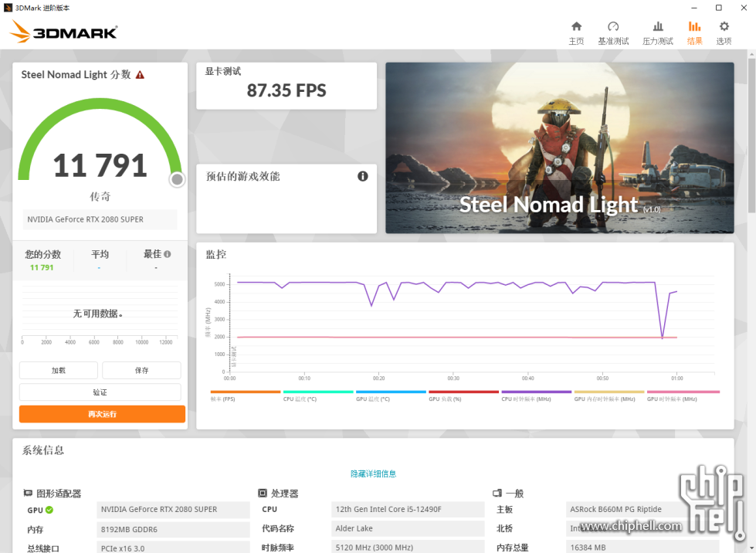Click the PCIe x16 3.0 bus value
Viewport: 756px width, 553px height.
point(174,548)
